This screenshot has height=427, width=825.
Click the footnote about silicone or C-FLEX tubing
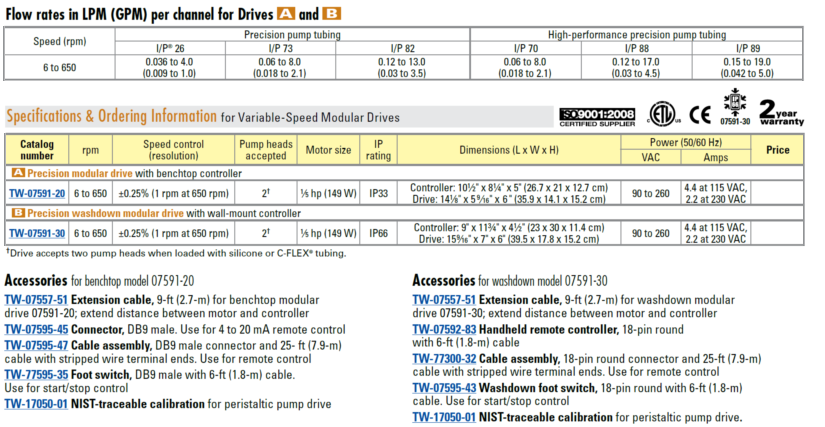click(176, 253)
